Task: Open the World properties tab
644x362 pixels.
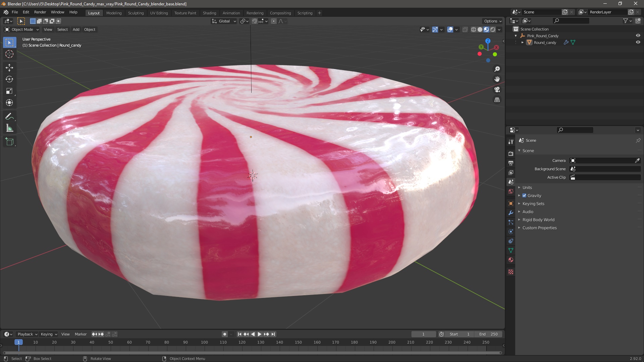Action: tap(511, 191)
